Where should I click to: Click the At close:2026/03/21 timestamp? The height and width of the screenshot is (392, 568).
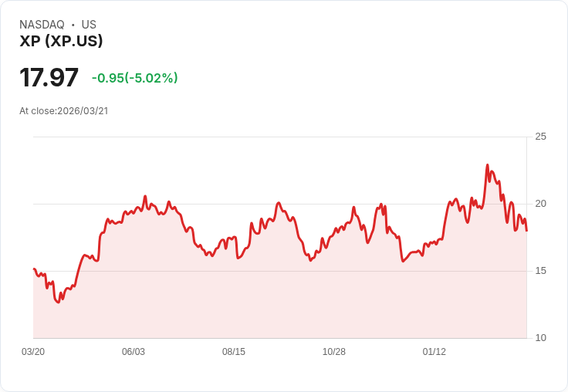click(64, 111)
